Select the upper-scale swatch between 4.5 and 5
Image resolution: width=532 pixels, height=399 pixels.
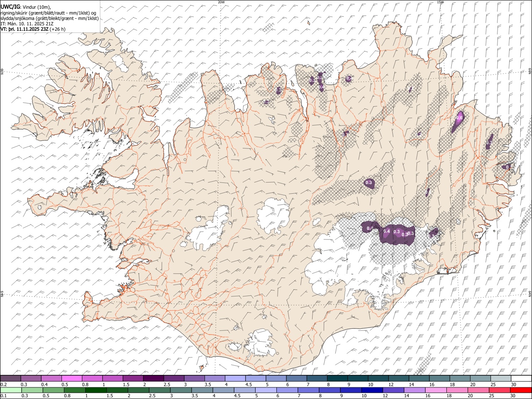[255, 378]
